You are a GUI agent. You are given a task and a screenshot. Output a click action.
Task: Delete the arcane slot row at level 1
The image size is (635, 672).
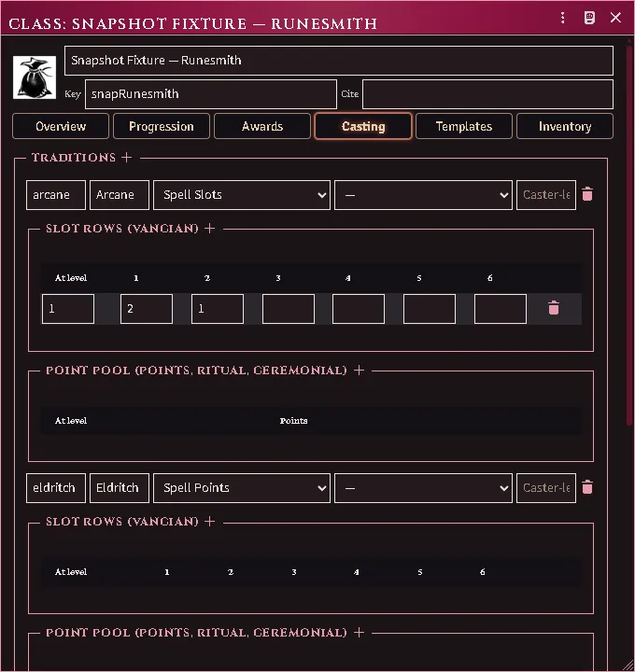point(554,308)
